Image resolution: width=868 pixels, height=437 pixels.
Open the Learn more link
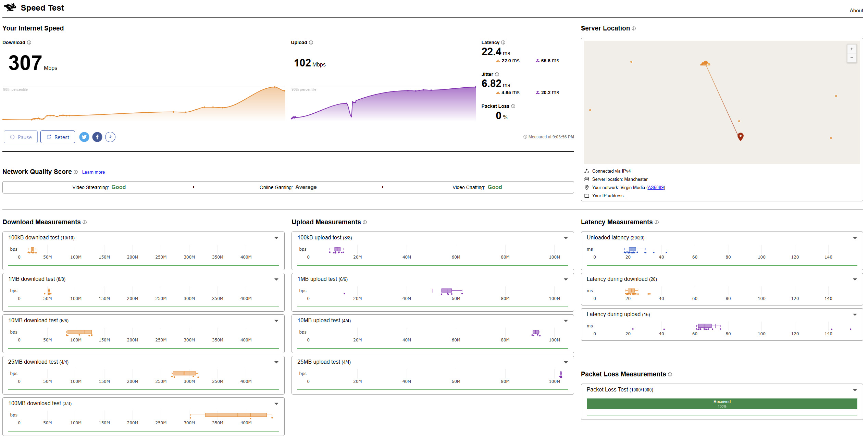click(x=94, y=172)
